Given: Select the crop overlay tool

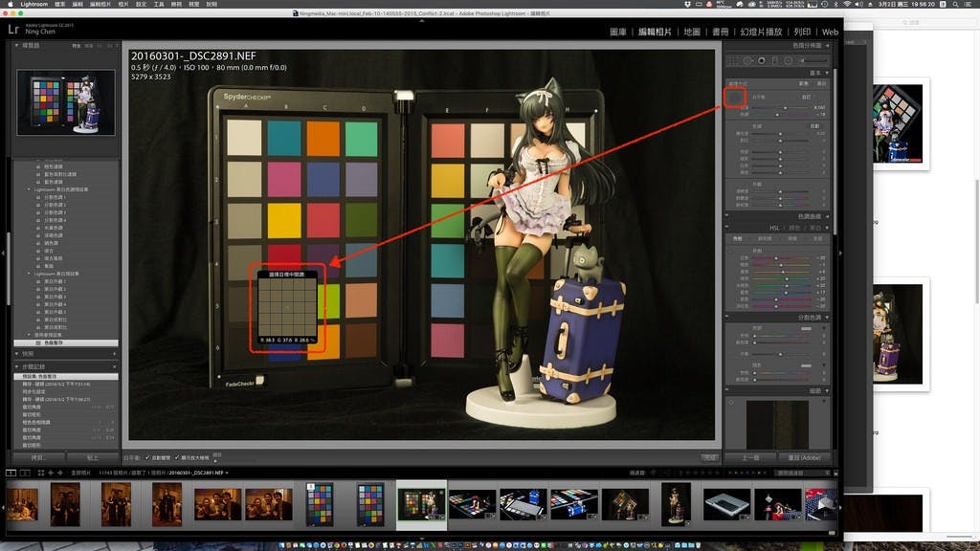Looking at the screenshot, I should click(x=735, y=60).
